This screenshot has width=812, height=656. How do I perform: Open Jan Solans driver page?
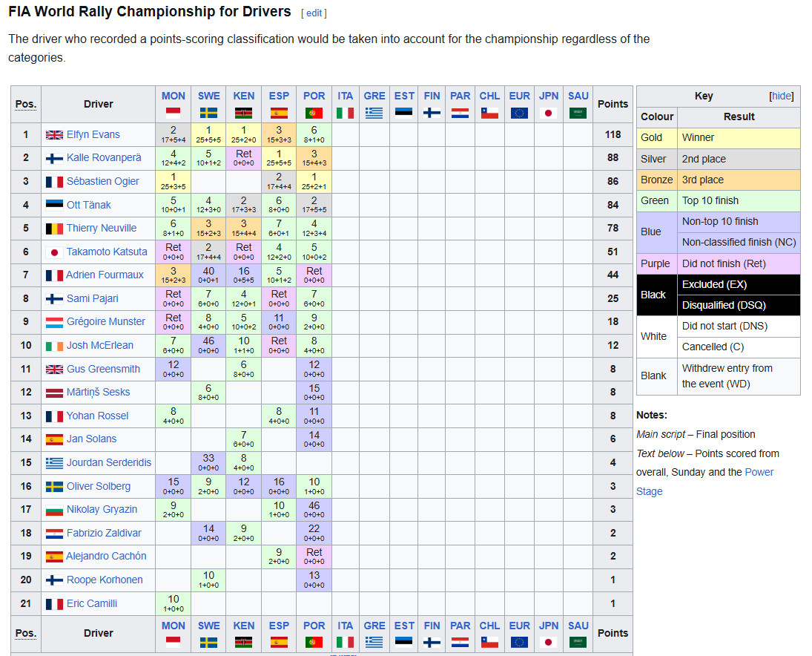coord(92,439)
